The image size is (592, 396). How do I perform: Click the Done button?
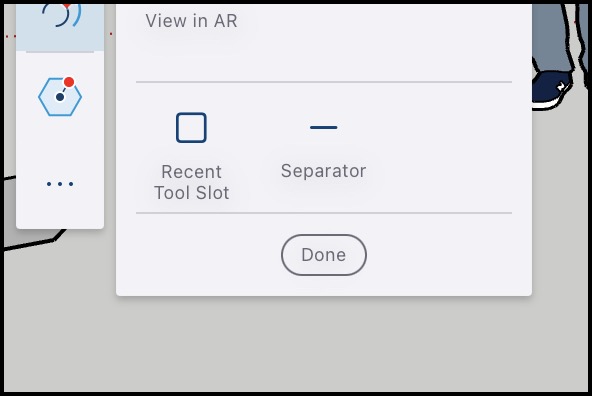pyautogui.click(x=324, y=255)
